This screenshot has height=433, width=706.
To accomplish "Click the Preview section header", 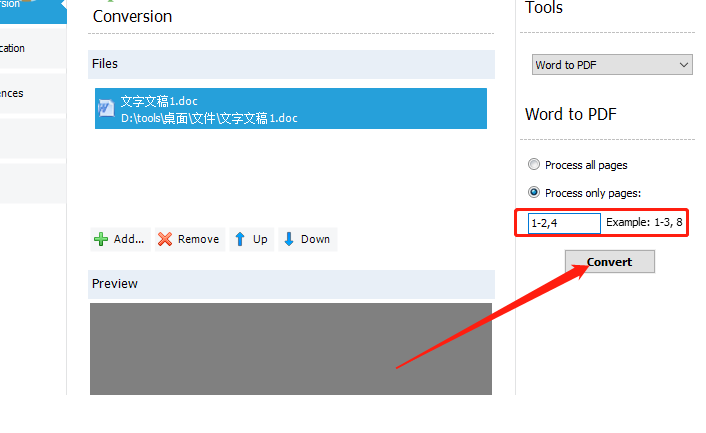I will click(291, 284).
